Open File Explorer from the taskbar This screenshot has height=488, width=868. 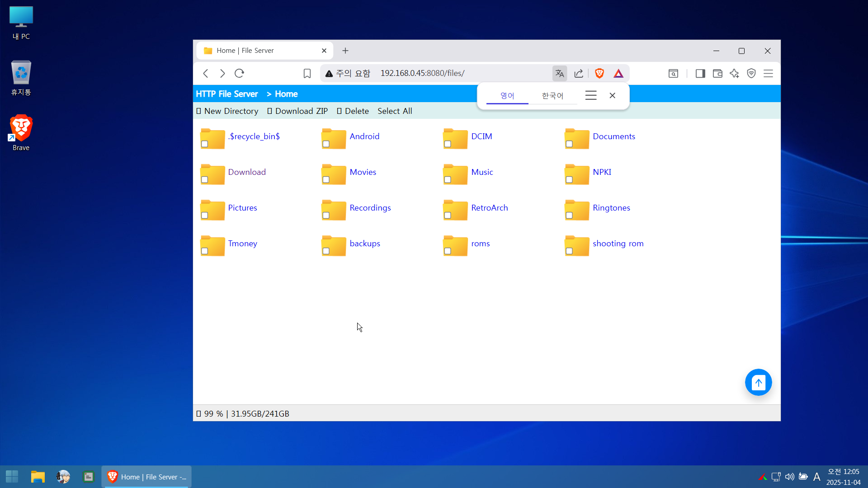pyautogui.click(x=38, y=477)
